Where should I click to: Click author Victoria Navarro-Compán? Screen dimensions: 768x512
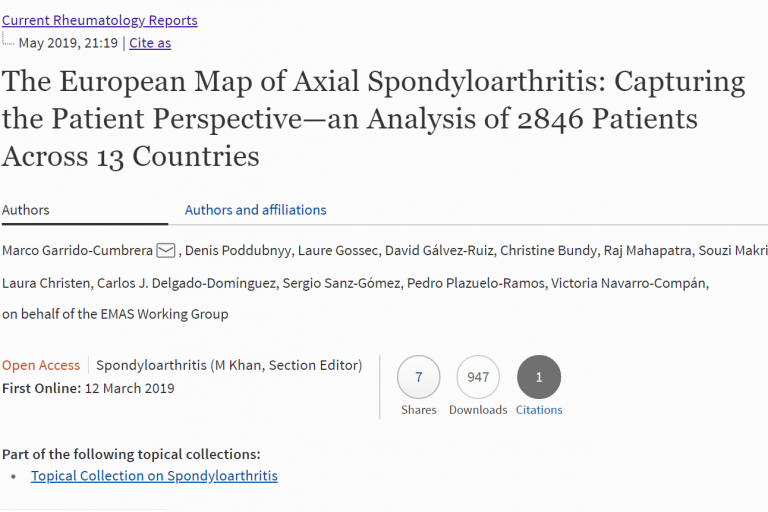pos(631,284)
